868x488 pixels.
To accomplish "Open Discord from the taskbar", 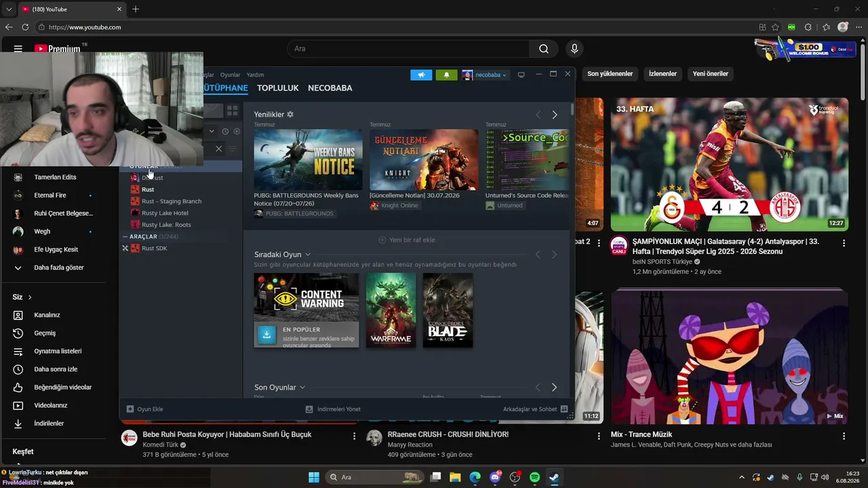I will (495, 477).
